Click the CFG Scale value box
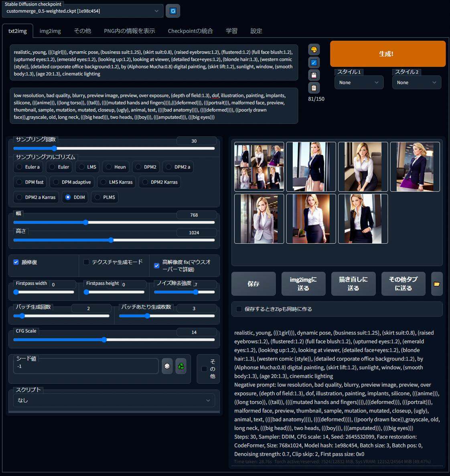 (197, 332)
